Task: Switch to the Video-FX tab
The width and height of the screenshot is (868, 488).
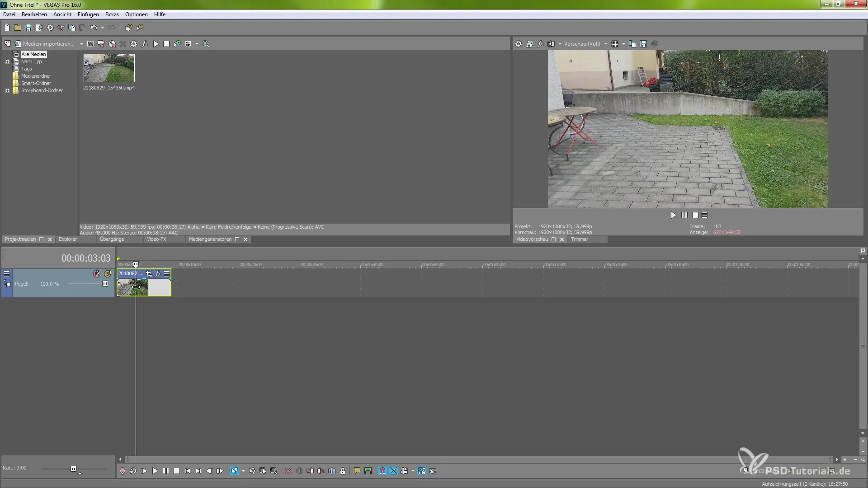Action: [x=156, y=239]
